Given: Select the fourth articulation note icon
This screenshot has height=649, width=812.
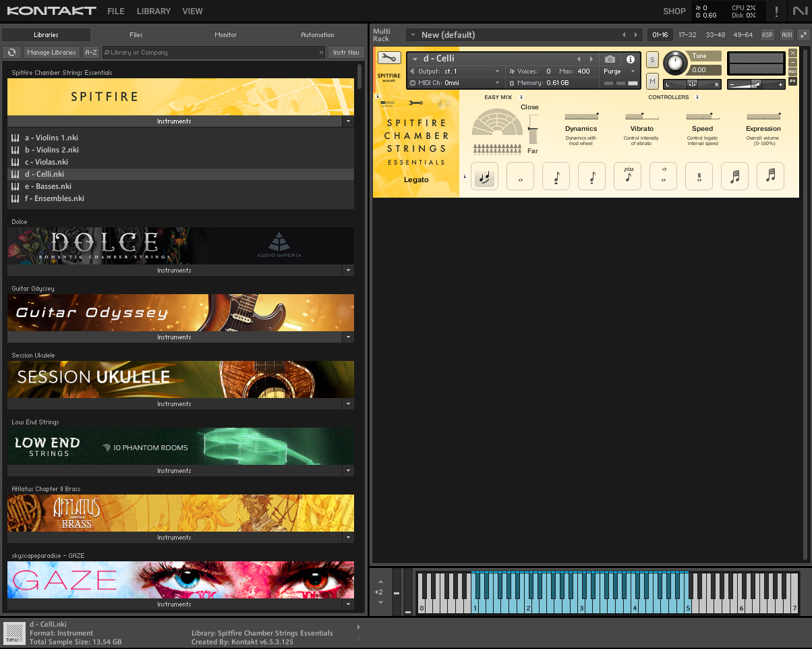Looking at the screenshot, I should (591, 176).
